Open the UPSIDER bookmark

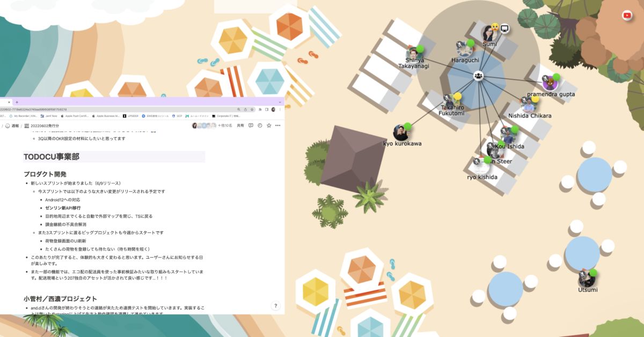point(130,116)
